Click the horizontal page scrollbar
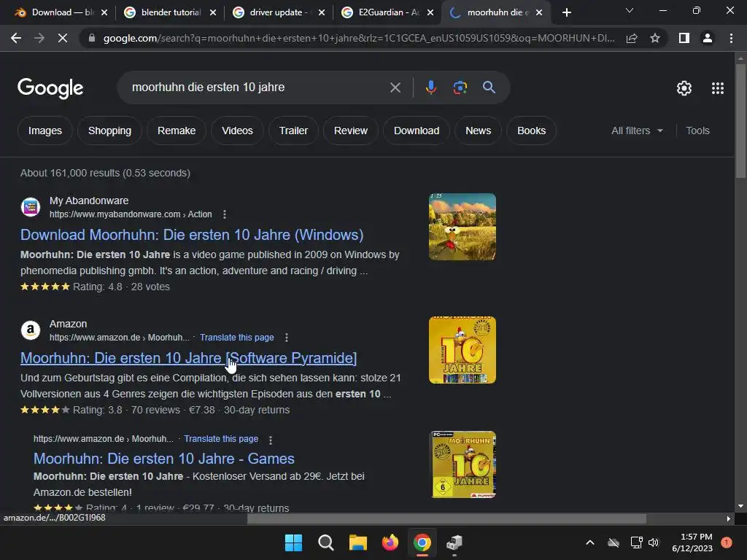747x560 pixels. pos(446,518)
